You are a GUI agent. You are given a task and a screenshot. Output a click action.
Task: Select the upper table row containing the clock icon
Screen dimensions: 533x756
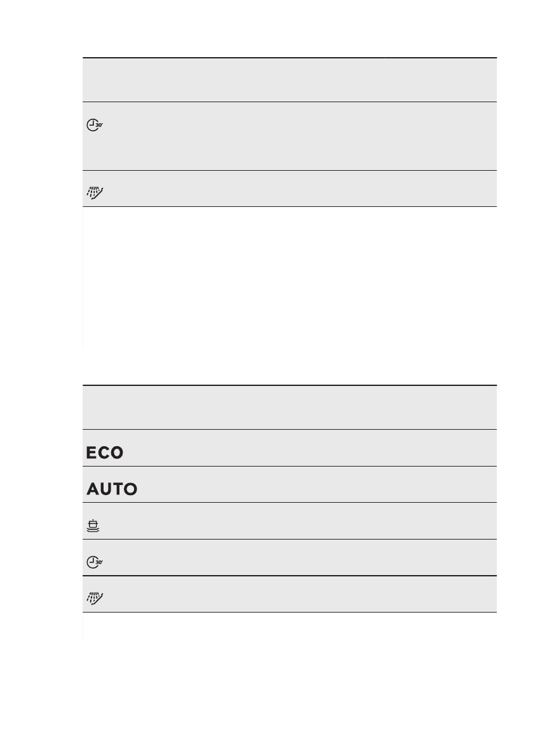[289, 136]
